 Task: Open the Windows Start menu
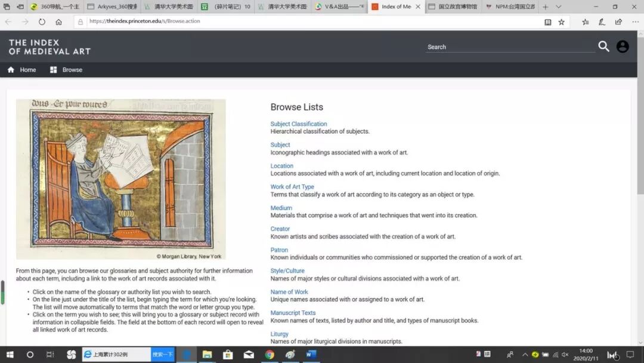[x=10, y=355]
